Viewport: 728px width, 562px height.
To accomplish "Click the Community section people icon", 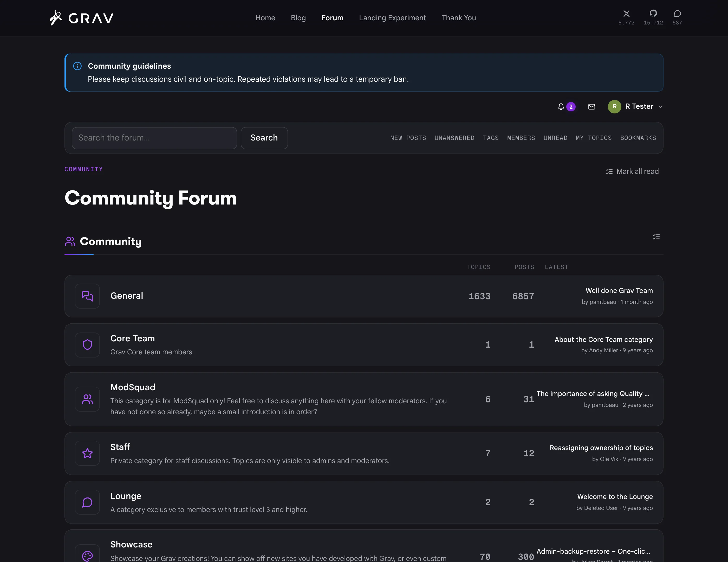I will (x=70, y=241).
